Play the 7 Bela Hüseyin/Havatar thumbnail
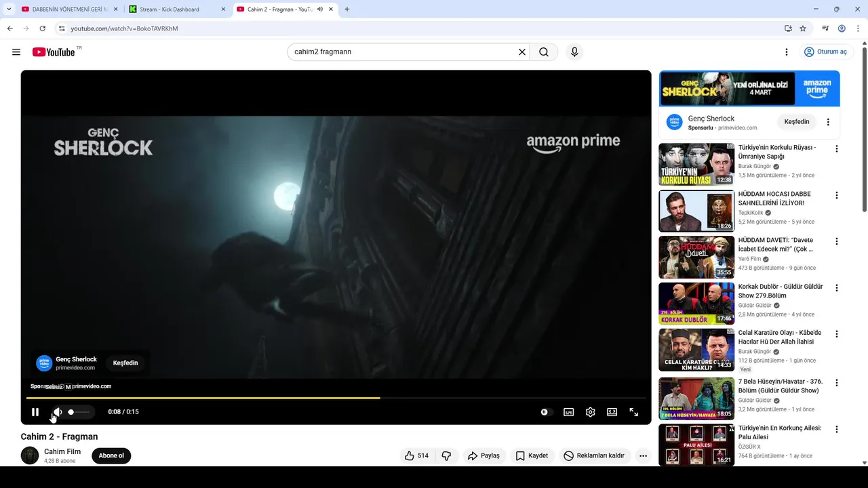The height and width of the screenshot is (488, 868). tap(696, 399)
